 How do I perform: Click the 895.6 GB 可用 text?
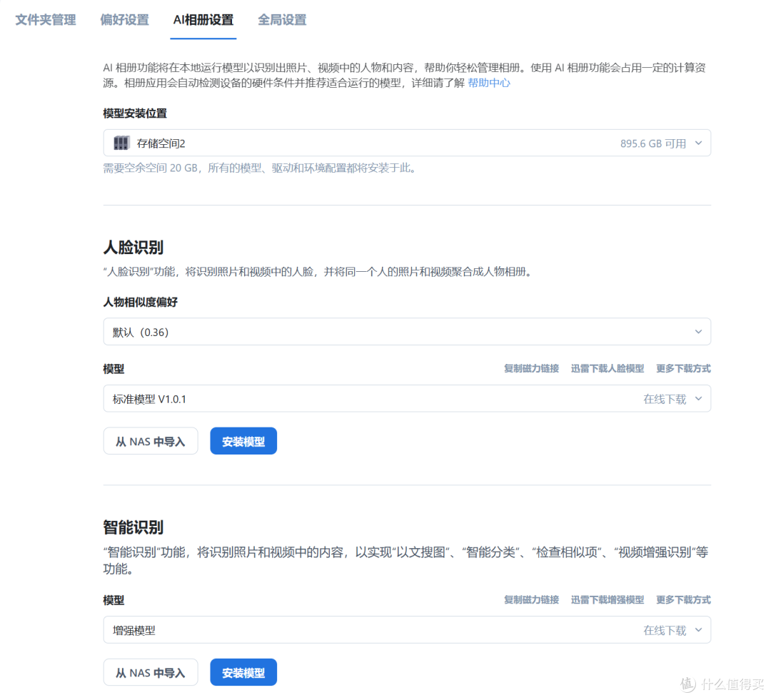(x=653, y=143)
